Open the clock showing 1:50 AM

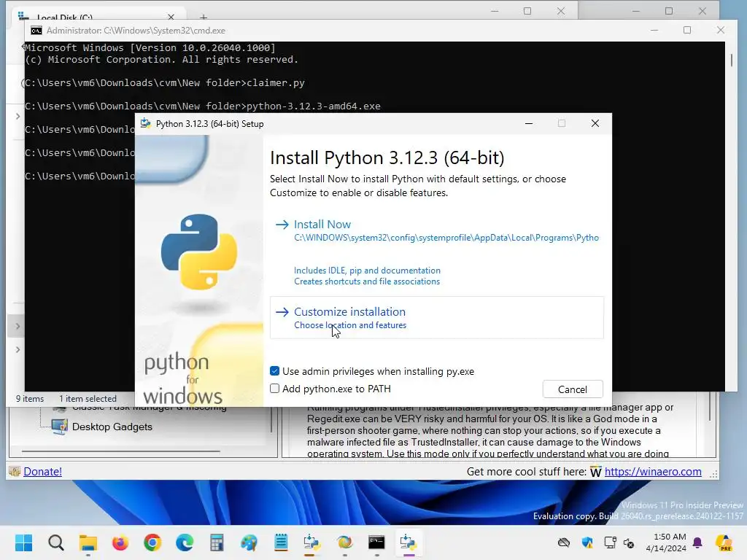(666, 542)
